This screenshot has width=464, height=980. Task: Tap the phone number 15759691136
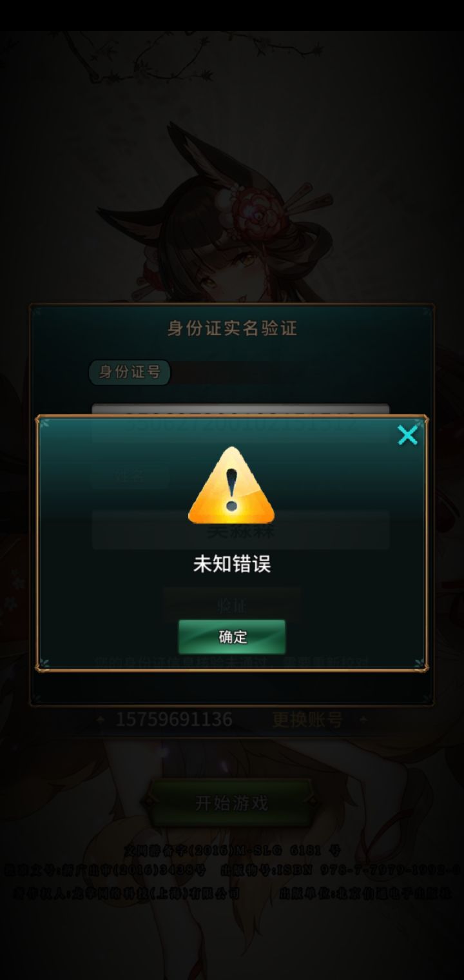(174, 720)
